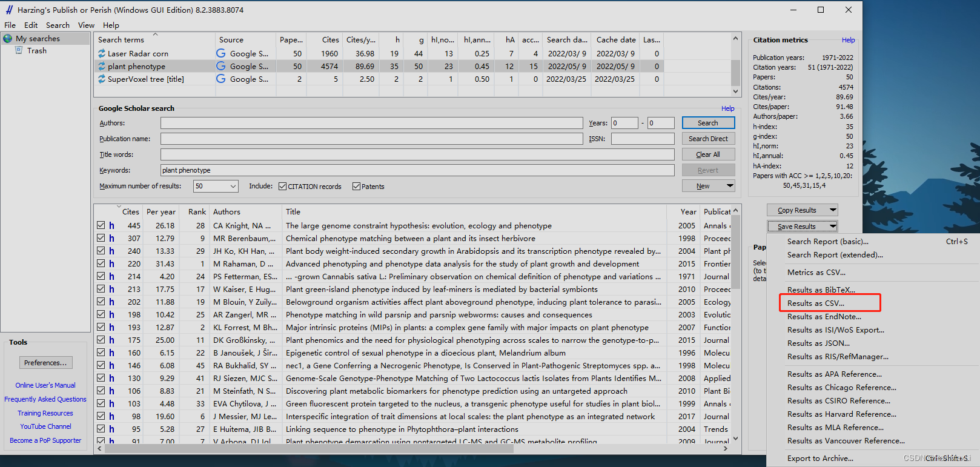Choose Results as CSV menu entry
Screen dimensions: 980x467
tap(816, 303)
